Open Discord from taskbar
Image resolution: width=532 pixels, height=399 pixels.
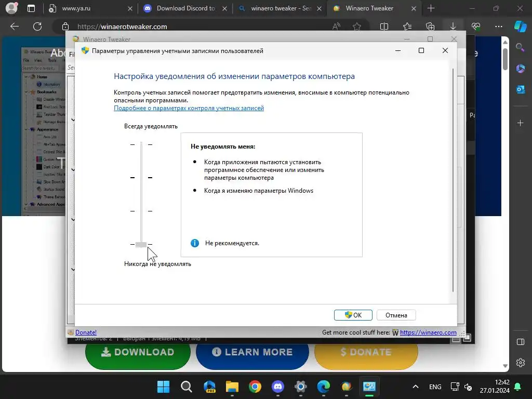pyautogui.click(x=278, y=387)
